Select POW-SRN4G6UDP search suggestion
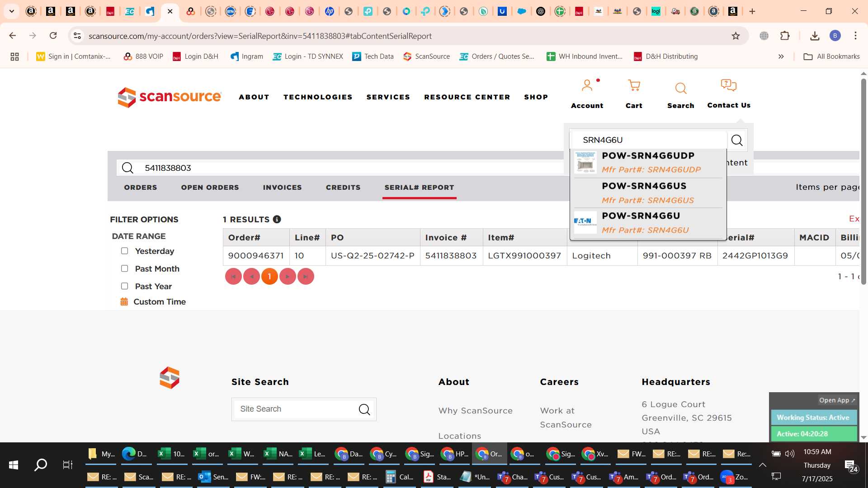 [648, 163]
